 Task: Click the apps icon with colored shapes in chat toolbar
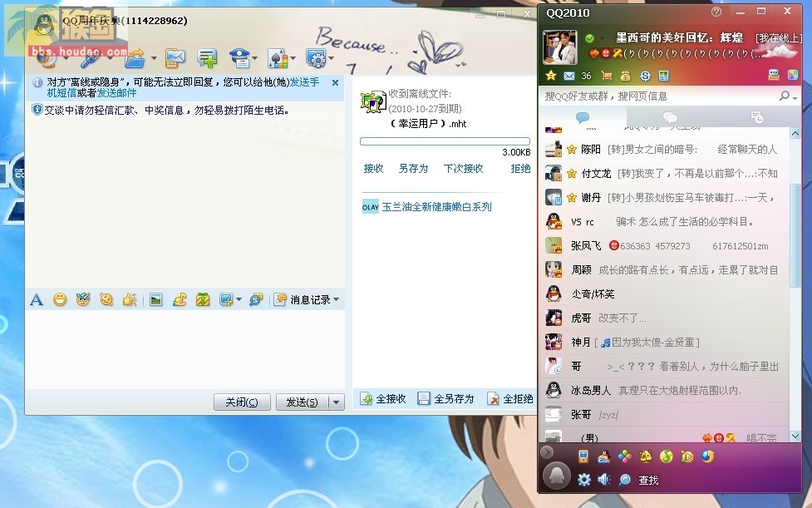pyautogui.click(x=278, y=58)
